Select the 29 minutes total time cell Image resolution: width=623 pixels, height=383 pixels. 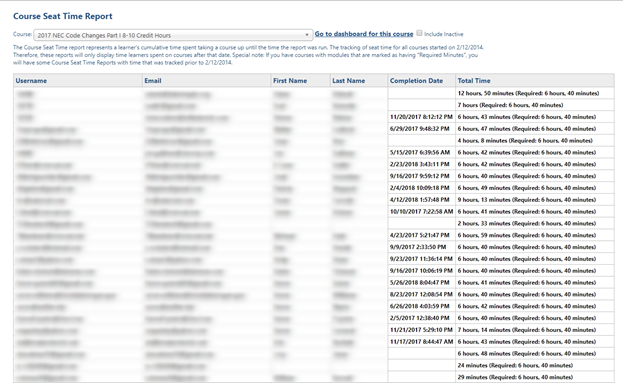[x=534, y=377]
